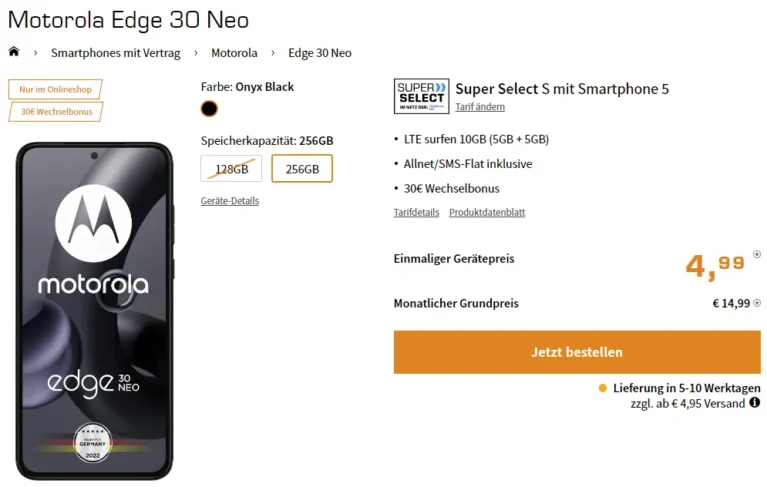Open the Geräte-Details link

tap(229, 201)
